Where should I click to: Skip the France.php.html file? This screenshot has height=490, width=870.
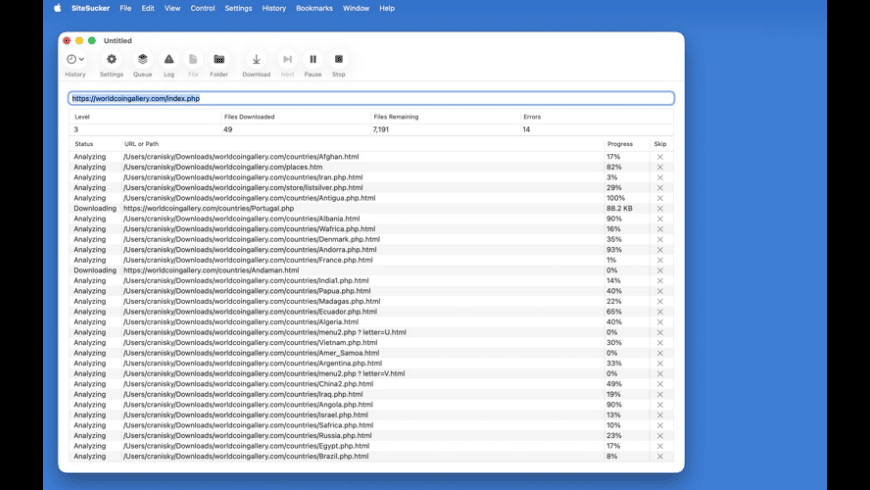tap(660, 260)
